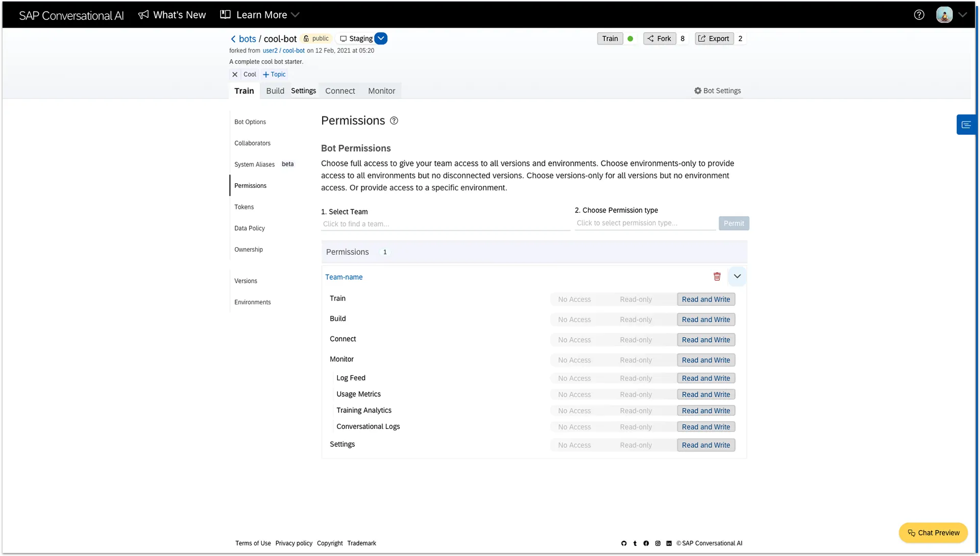The width and height of the screenshot is (980, 556).
Task: Switch to the Train tab
Action: click(x=244, y=91)
